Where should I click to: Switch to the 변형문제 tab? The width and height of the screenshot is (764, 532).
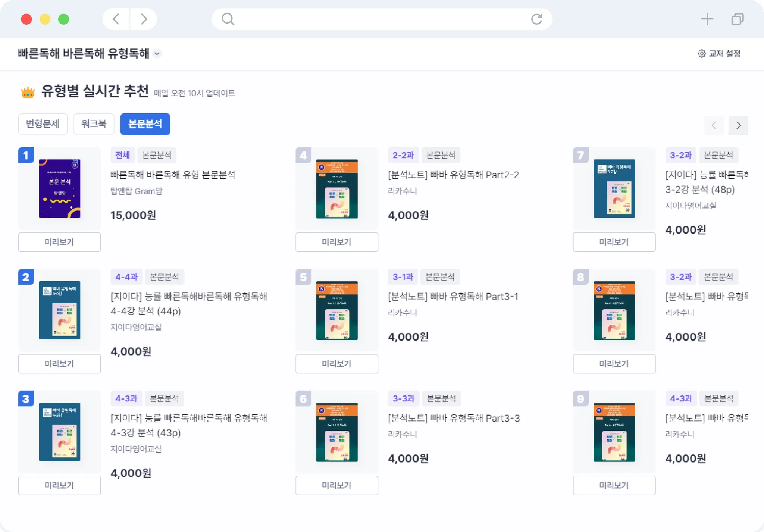(x=43, y=124)
